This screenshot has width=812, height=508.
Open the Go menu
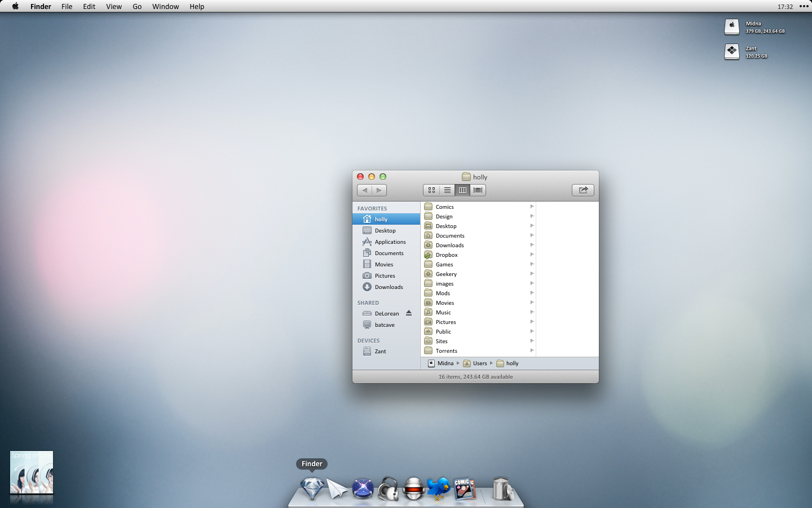tap(137, 6)
